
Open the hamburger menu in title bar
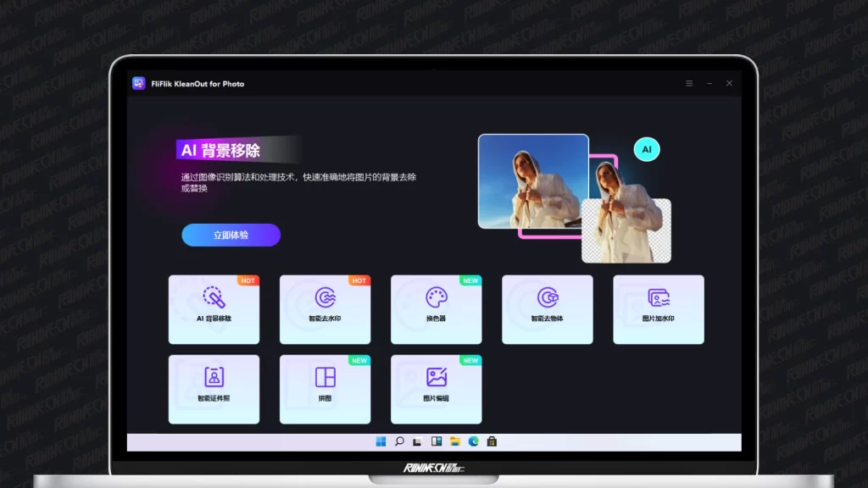pos(689,83)
